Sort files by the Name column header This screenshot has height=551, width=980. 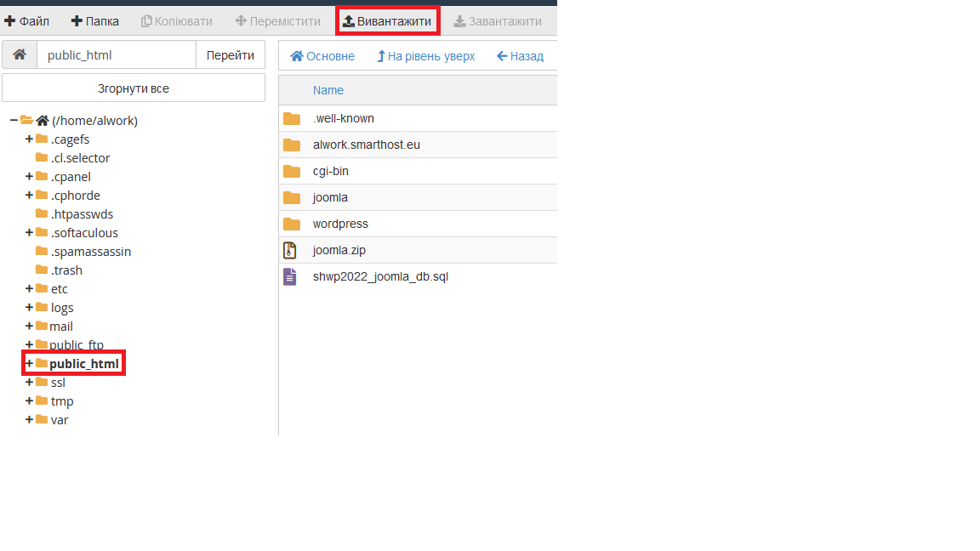pos(328,90)
